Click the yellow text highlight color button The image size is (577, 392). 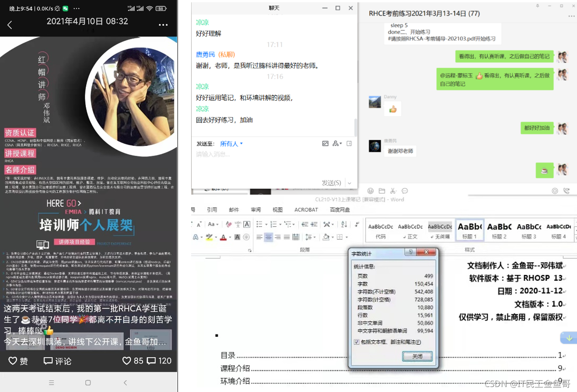tap(209, 237)
